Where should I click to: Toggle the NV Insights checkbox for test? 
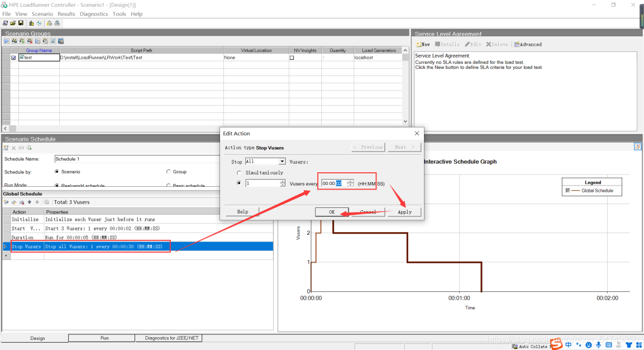292,58
